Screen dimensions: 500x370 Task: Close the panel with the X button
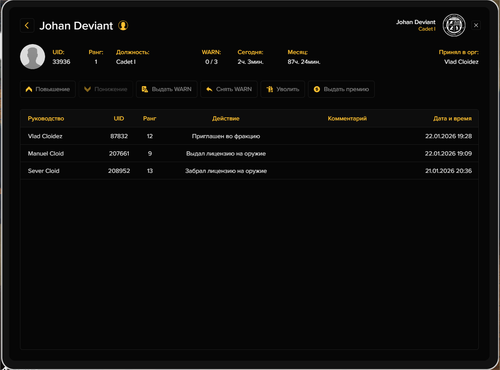476,25
